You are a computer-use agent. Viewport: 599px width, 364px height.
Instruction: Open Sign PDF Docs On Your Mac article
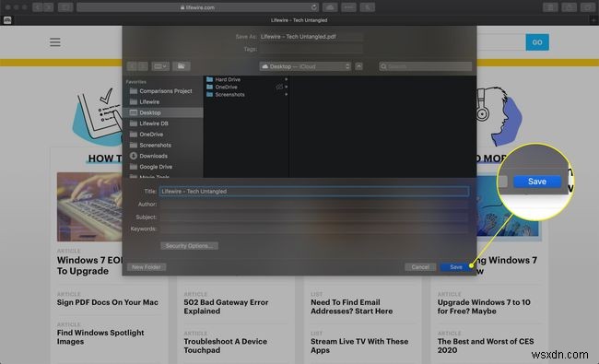[x=107, y=302]
